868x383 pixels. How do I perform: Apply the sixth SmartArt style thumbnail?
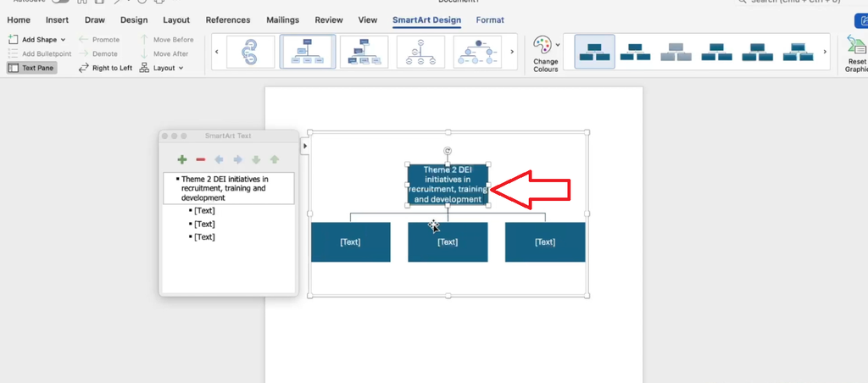pos(798,52)
